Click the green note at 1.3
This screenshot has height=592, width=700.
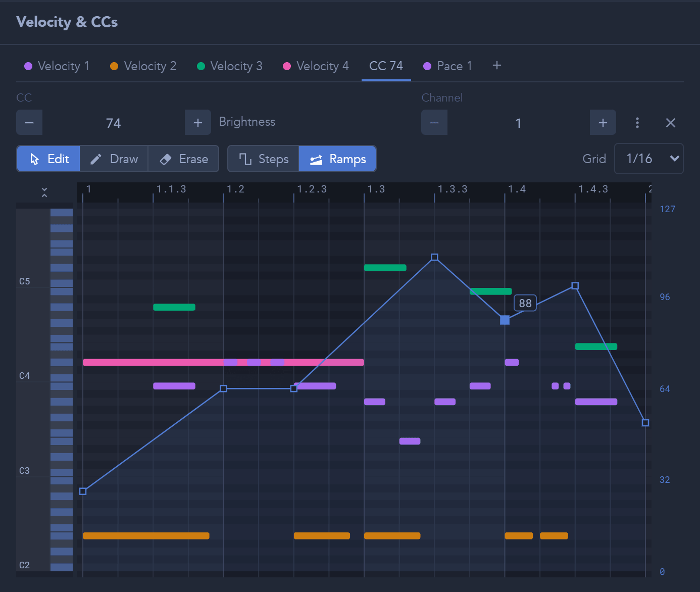tap(385, 268)
